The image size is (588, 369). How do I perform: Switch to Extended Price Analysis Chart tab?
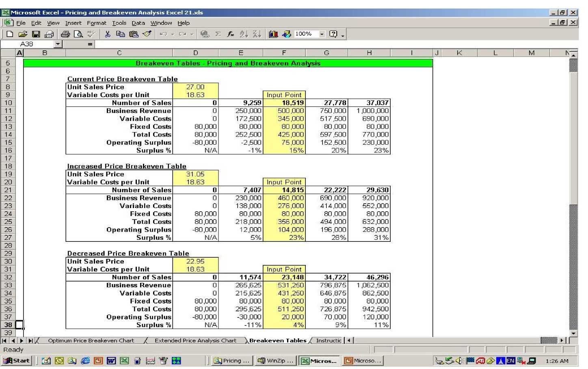[x=195, y=341]
